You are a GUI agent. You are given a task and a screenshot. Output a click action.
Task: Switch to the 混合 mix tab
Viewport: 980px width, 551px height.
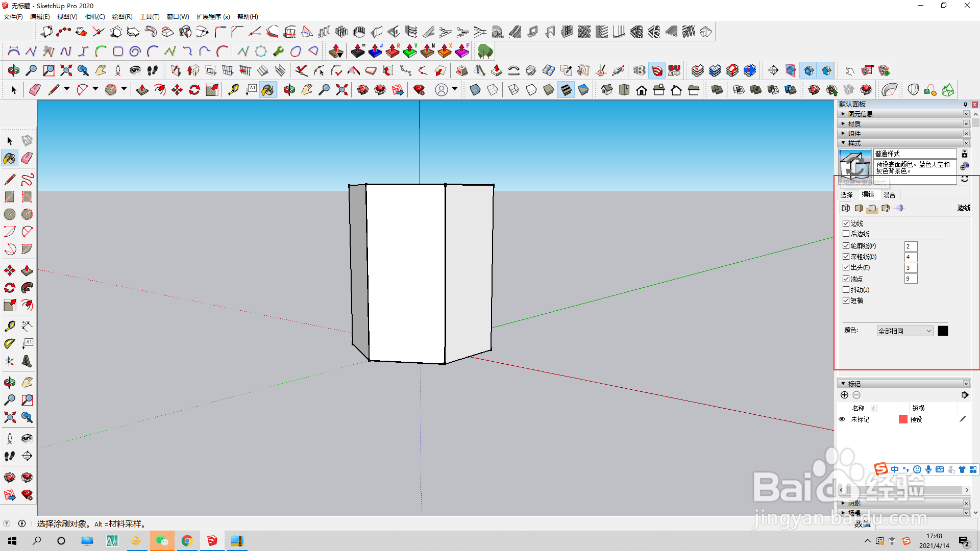click(x=889, y=195)
